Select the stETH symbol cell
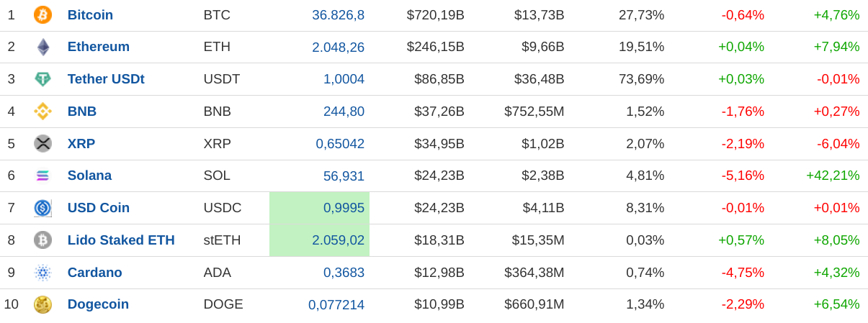 point(223,240)
